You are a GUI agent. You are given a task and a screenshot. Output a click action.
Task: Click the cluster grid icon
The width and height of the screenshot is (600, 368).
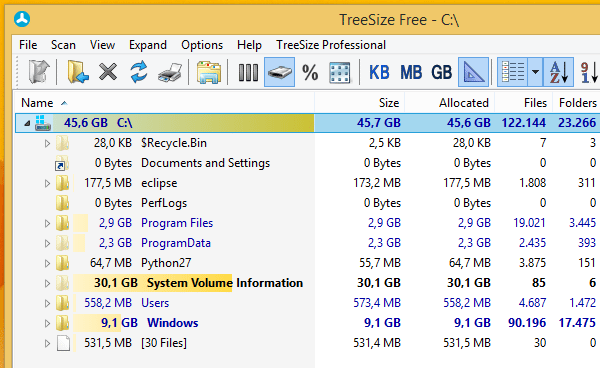340,72
